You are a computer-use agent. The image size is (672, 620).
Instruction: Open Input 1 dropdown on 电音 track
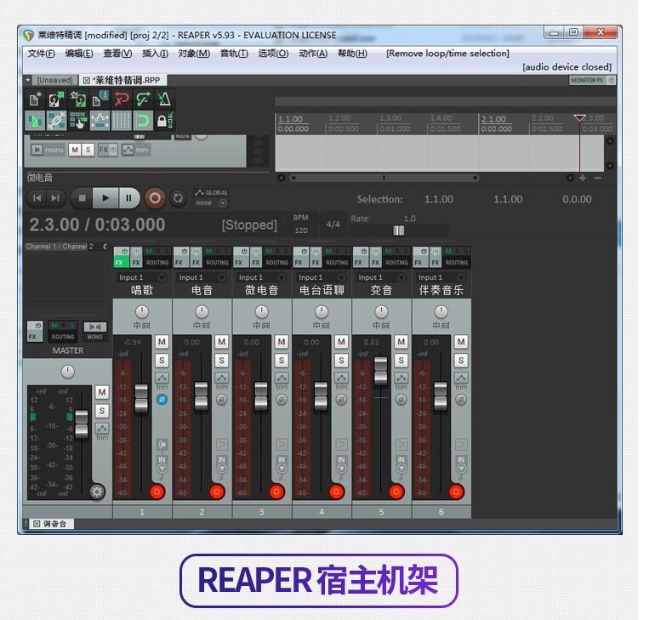click(202, 277)
